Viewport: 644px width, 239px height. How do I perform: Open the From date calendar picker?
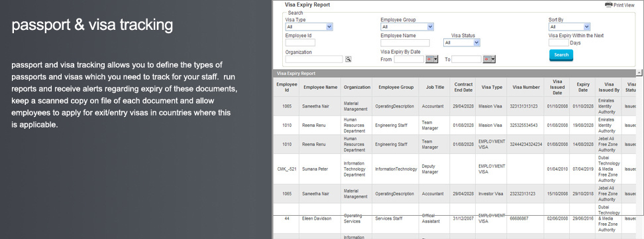point(432,59)
